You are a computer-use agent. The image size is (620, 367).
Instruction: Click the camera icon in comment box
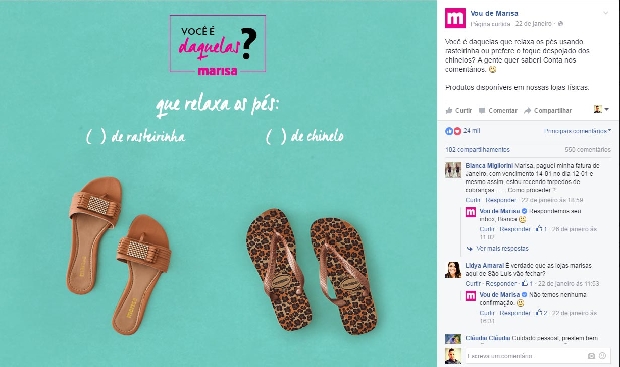pyautogui.click(x=591, y=356)
